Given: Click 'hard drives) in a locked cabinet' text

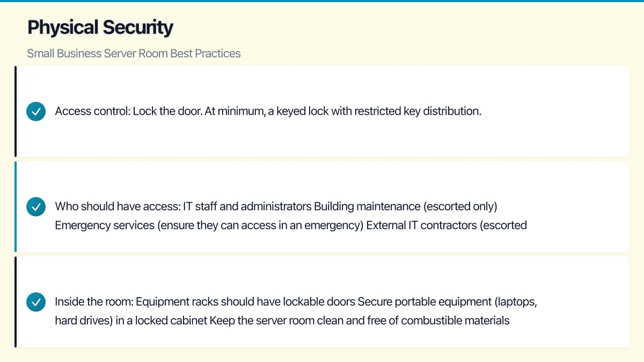Looking at the screenshot, I should click(x=131, y=321).
